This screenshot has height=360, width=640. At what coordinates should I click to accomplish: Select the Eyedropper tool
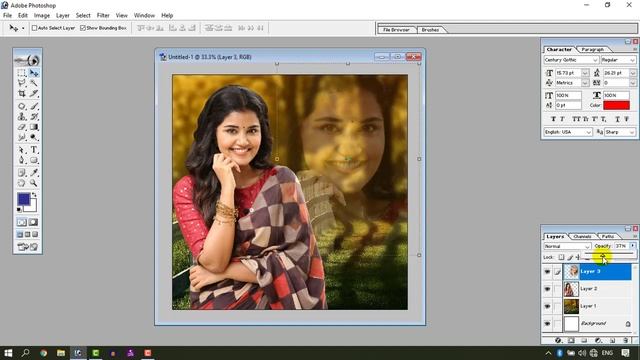coord(34,173)
